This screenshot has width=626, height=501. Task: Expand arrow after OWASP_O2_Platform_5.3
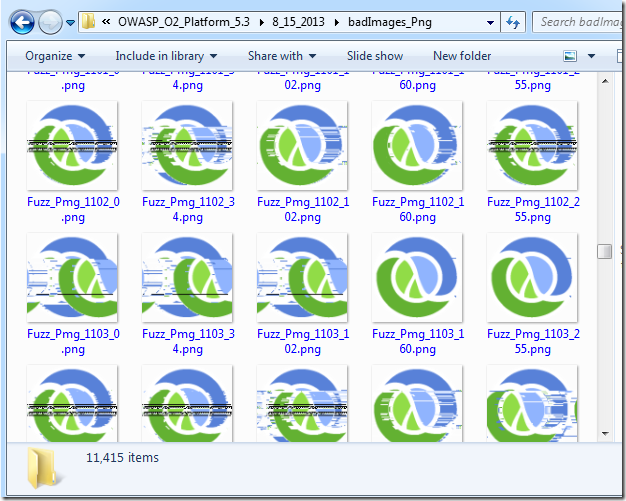(x=262, y=22)
